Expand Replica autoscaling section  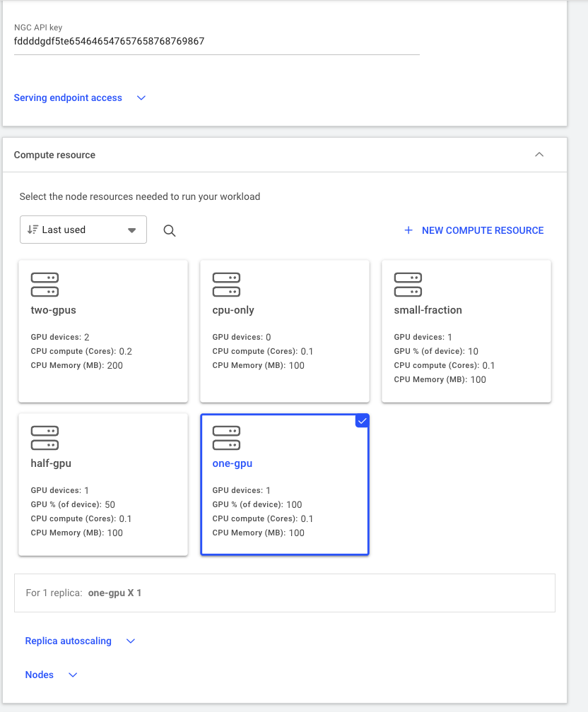click(x=80, y=641)
